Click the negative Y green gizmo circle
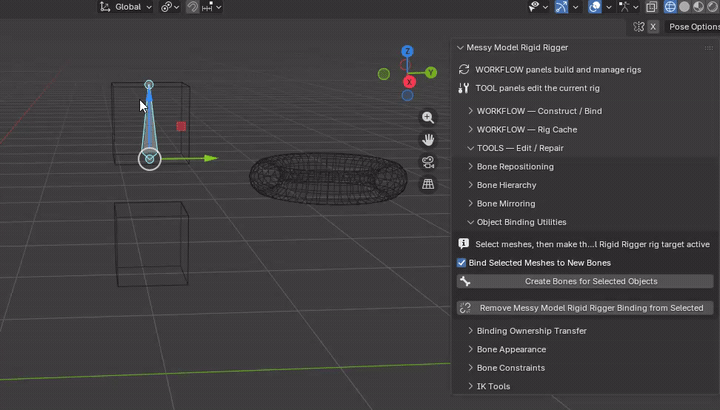The image size is (720, 410). click(383, 74)
